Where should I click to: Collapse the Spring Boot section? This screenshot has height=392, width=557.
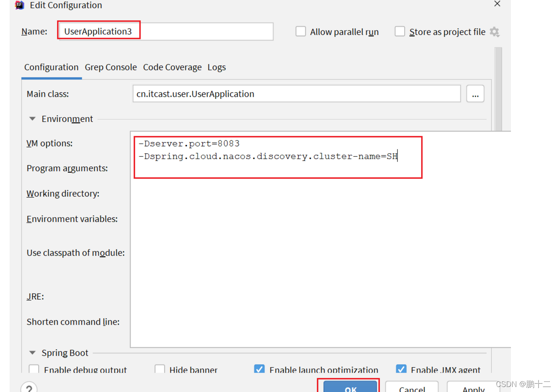click(32, 353)
